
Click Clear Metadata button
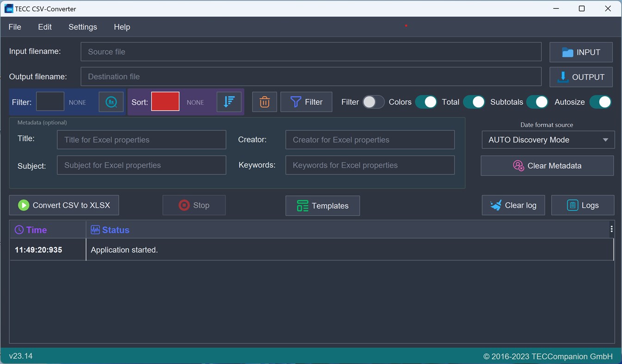[x=548, y=166]
